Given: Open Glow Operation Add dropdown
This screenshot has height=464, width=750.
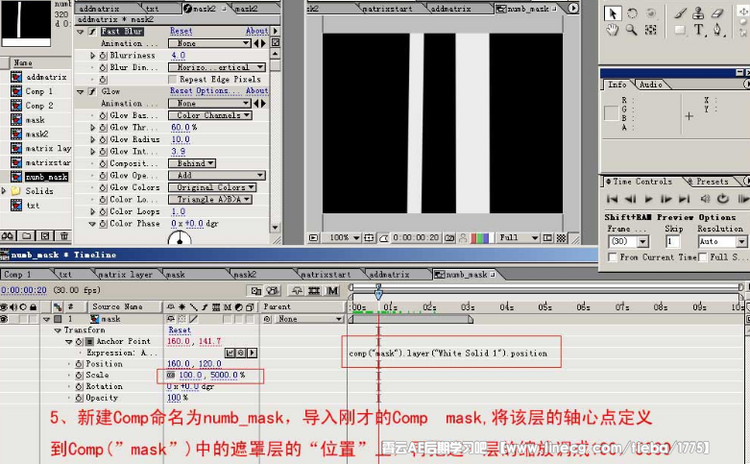Looking at the screenshot, I should coord(217,176).
